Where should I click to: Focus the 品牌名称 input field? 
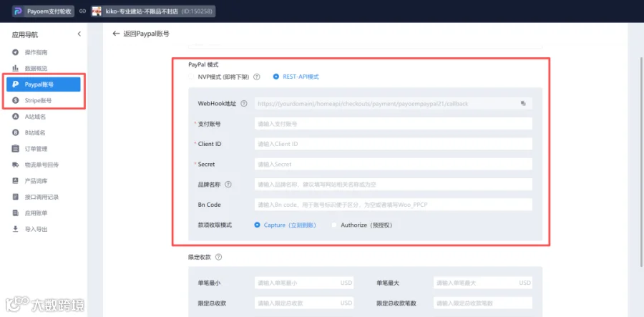394,185
